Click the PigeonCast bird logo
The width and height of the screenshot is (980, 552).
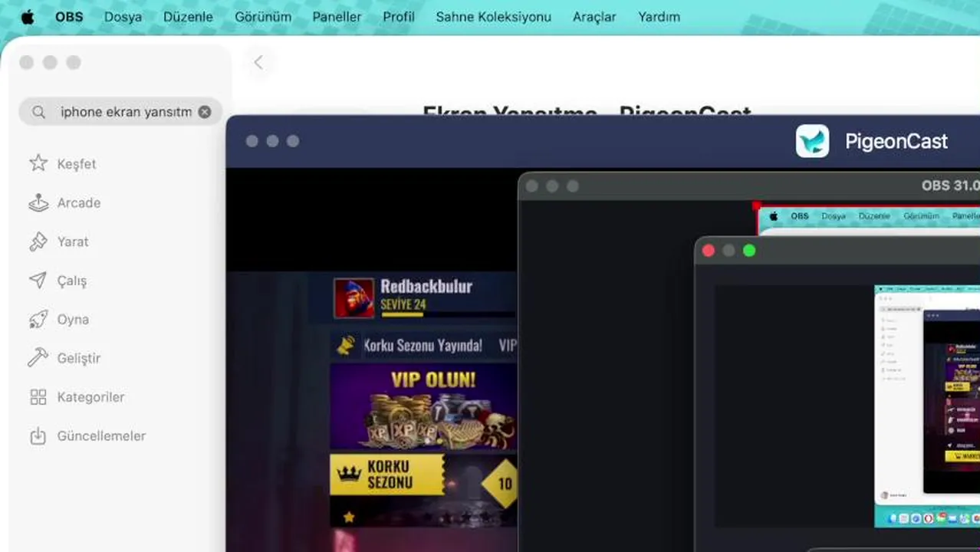(812, 141)
